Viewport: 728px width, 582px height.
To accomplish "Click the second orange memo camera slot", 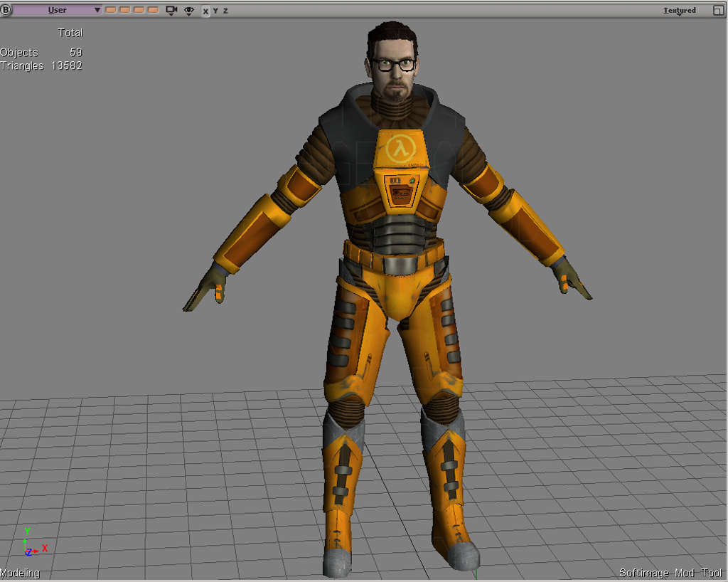I will click(125, 10).
